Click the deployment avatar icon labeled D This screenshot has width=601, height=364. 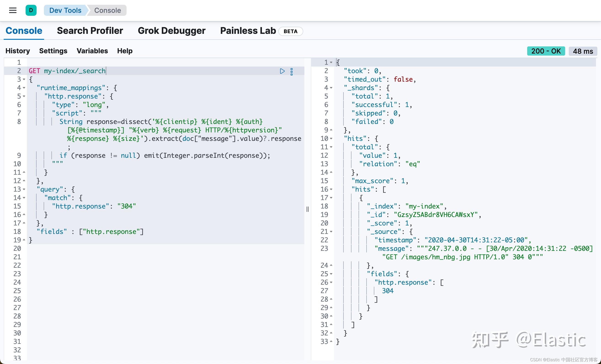click(31, 10)
